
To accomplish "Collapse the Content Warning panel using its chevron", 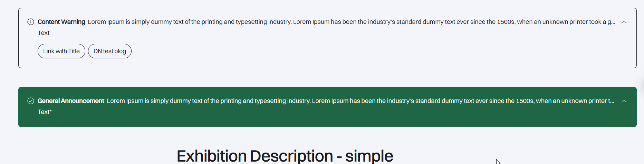I will point(624,22).
